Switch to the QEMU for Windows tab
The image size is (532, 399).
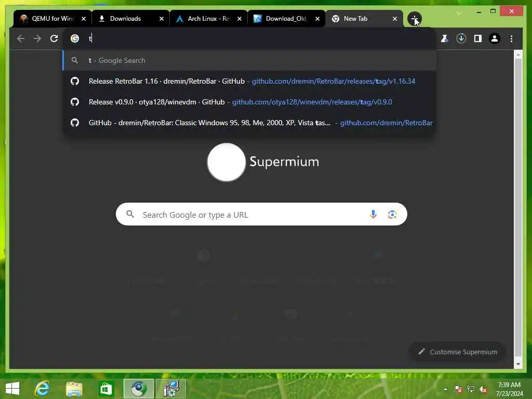pos(52,19)
